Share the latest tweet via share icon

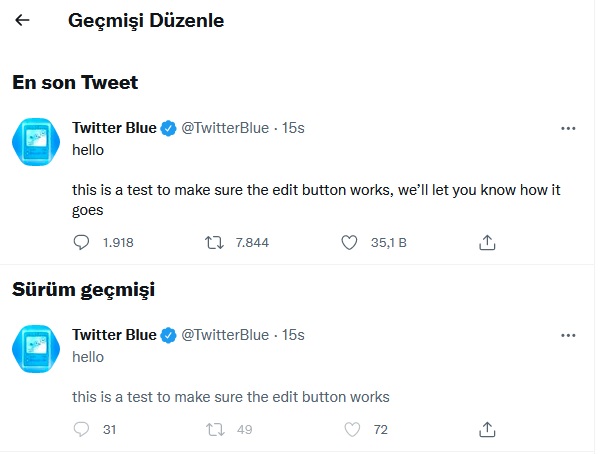pos(487,243)
